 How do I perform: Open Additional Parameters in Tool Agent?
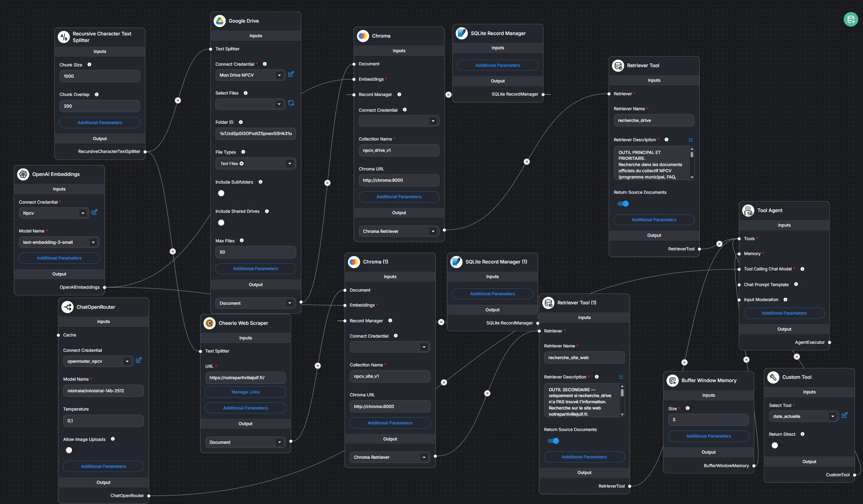click(x=784, y=313)
